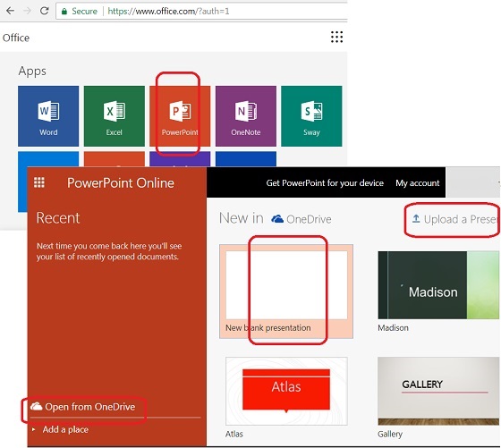This screenshot has width=501, height=448.
Task: Click the Apps heading
Action: point(32,71)
